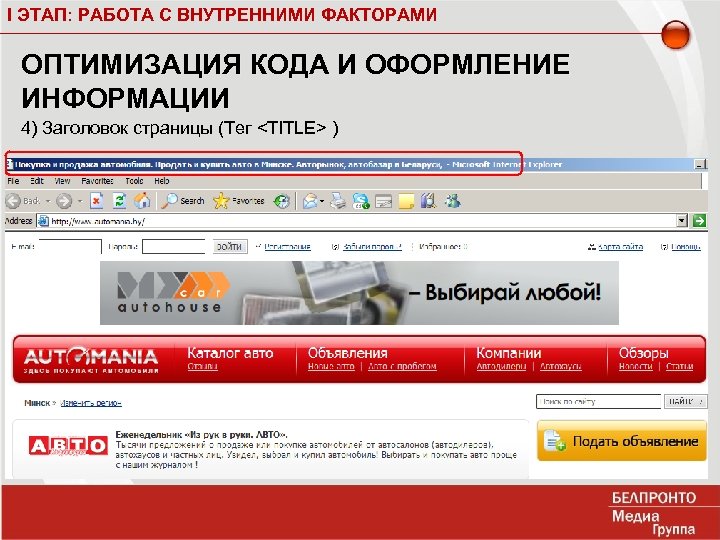
Task: Click the Изменить регион link
Action: (91, 403)
